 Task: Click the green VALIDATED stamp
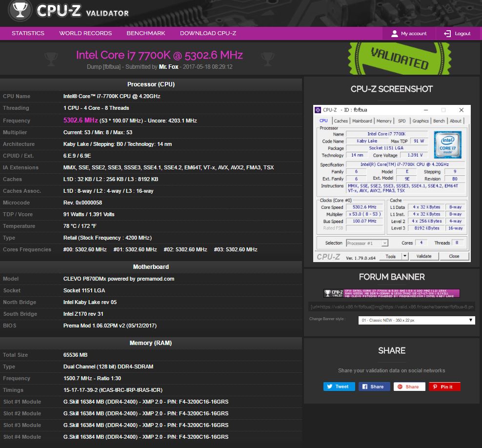[x=400, y=59]
